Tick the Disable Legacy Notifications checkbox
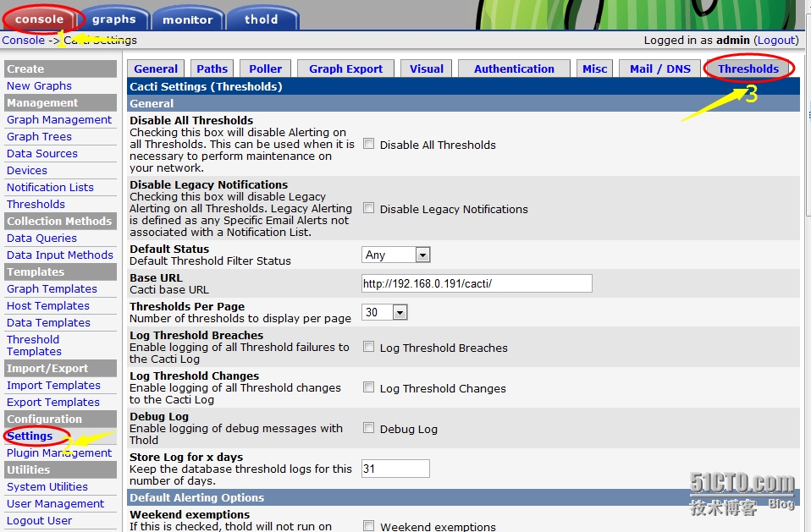The height and width of the screenshot is (532, 811). (x=369, y=207)
